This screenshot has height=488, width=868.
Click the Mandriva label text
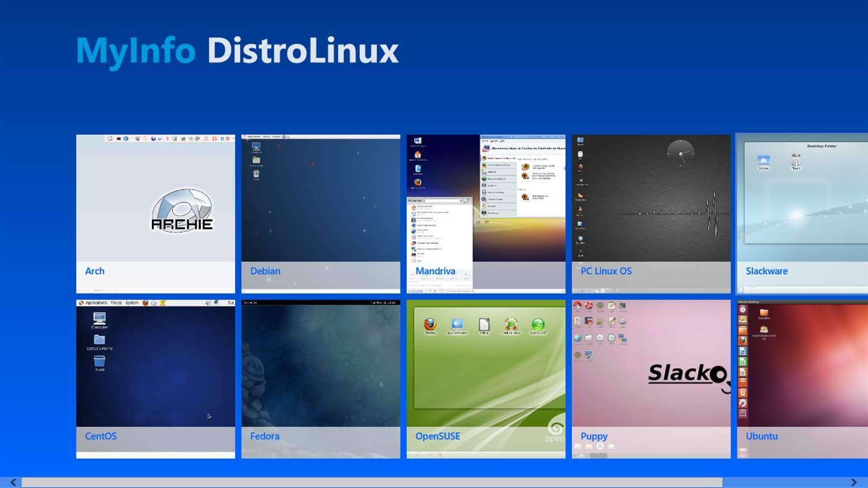[435, 271]
